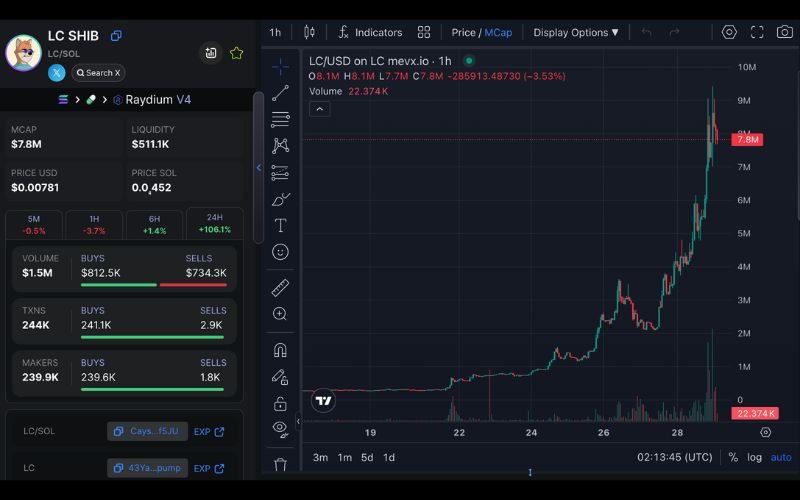Screen dimensions: 800x500
Task: Open the chart layout grid icon
Action: coord(423,32)
